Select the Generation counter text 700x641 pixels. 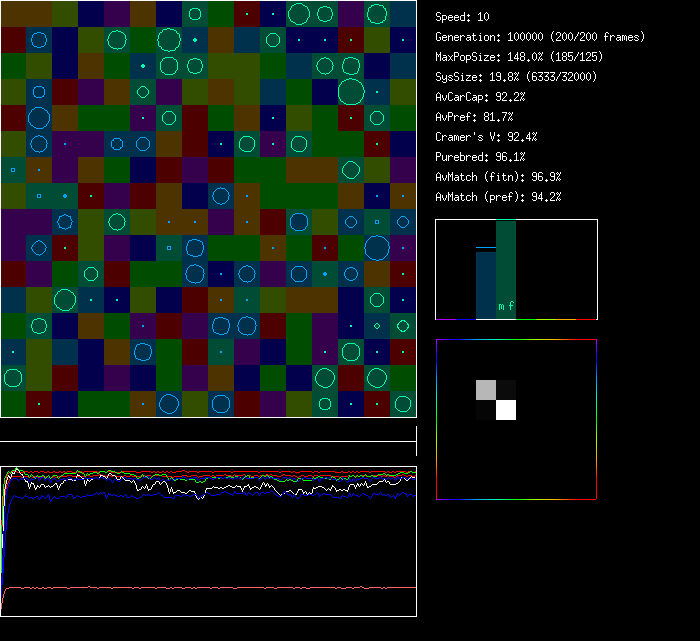point(540,37)
